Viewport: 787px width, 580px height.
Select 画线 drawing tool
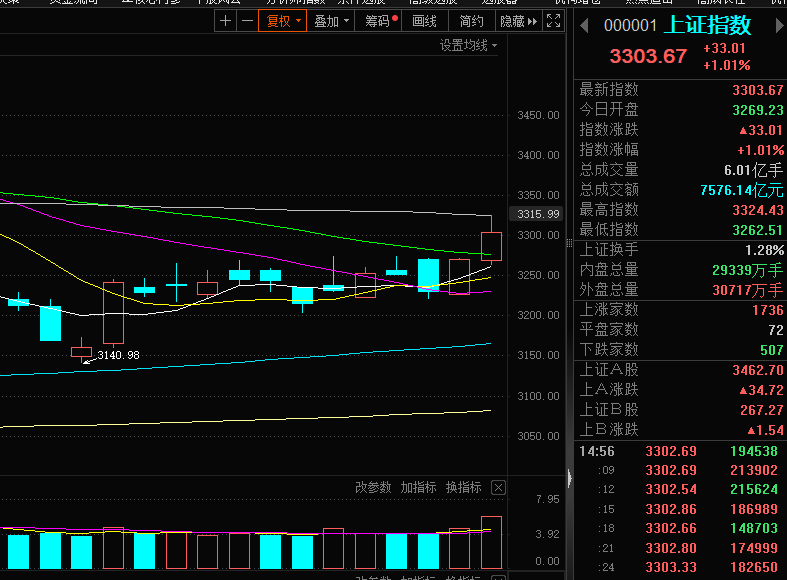424,21
